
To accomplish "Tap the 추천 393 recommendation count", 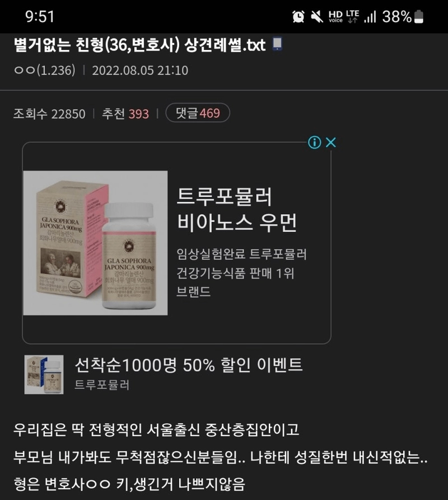I will (x=125, y=114).
